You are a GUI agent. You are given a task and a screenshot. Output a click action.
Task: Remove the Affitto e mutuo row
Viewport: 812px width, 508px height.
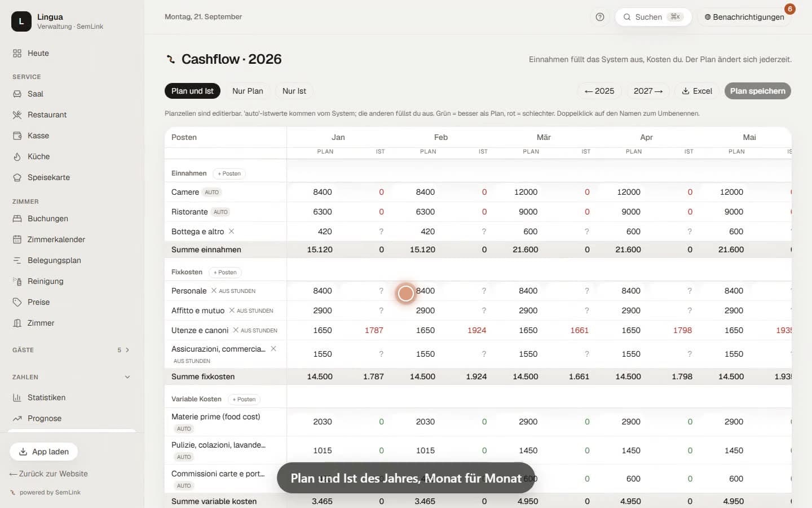[x=232, y=310]
